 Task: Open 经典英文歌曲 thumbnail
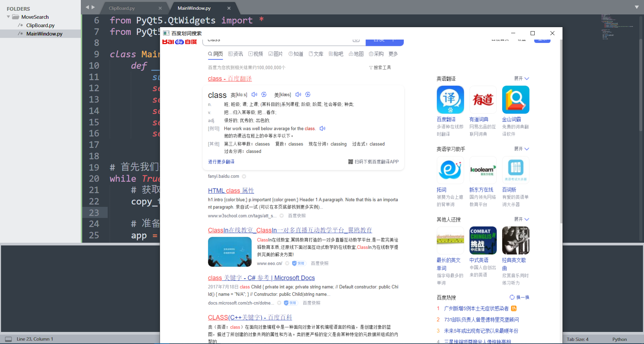coord(516,240)
